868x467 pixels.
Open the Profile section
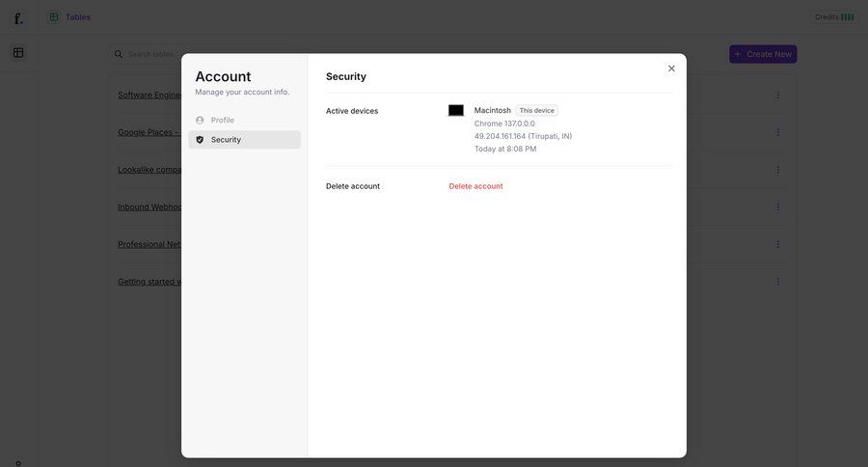244,121
